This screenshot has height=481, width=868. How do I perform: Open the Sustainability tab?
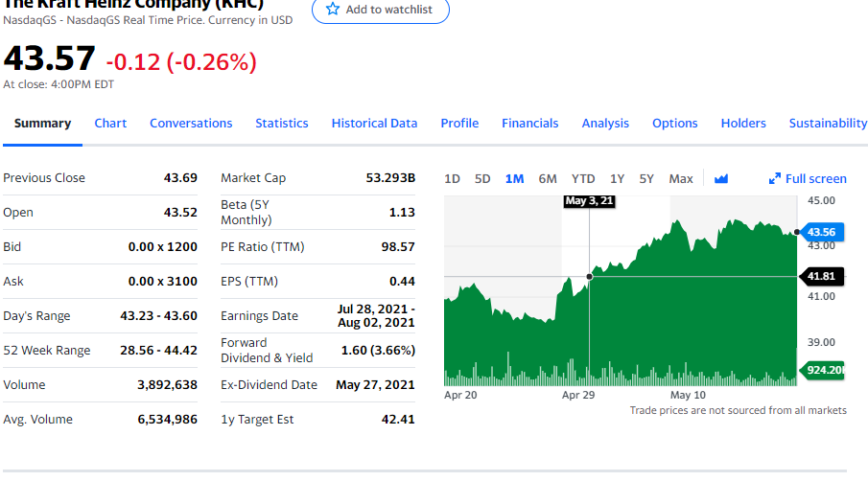pyautogui.click(x=828, y=124)
